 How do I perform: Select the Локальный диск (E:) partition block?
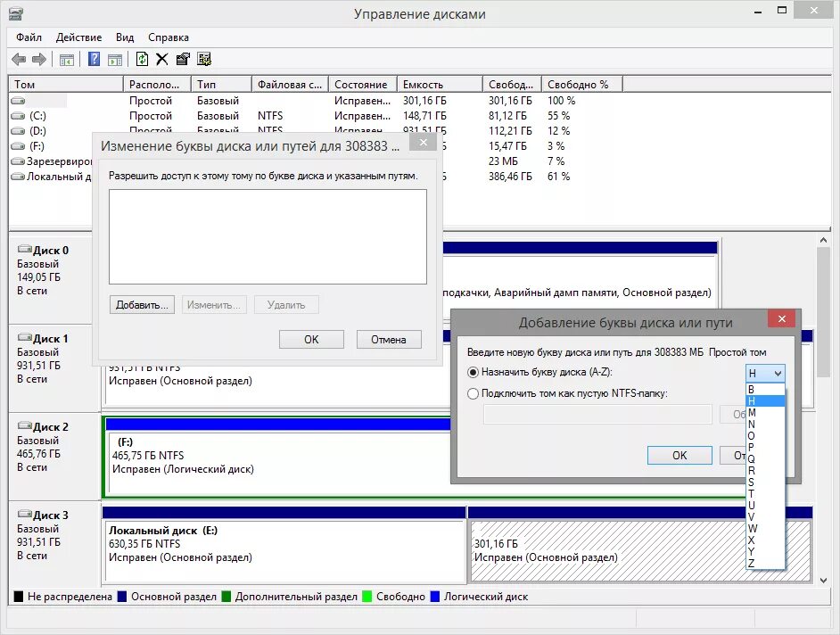click(x=284, y=544)
